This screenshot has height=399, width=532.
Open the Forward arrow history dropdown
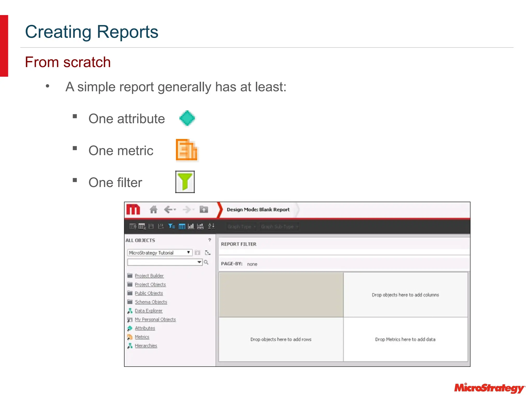point(194,210)
